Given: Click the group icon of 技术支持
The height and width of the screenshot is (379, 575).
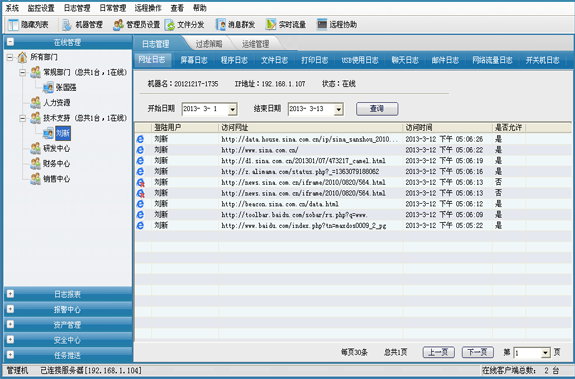Looking at the screenshot, I should tap(36, 118).
